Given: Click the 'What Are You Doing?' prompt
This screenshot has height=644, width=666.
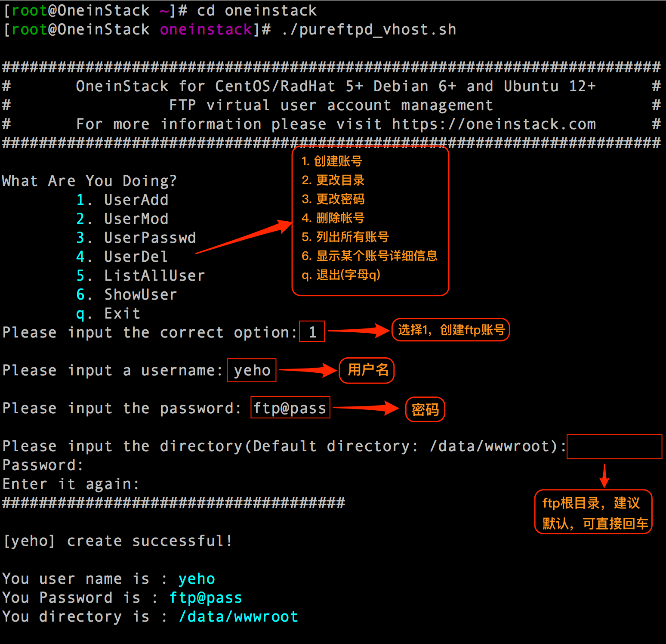Looking at the screenshot, I should [89, 181].
